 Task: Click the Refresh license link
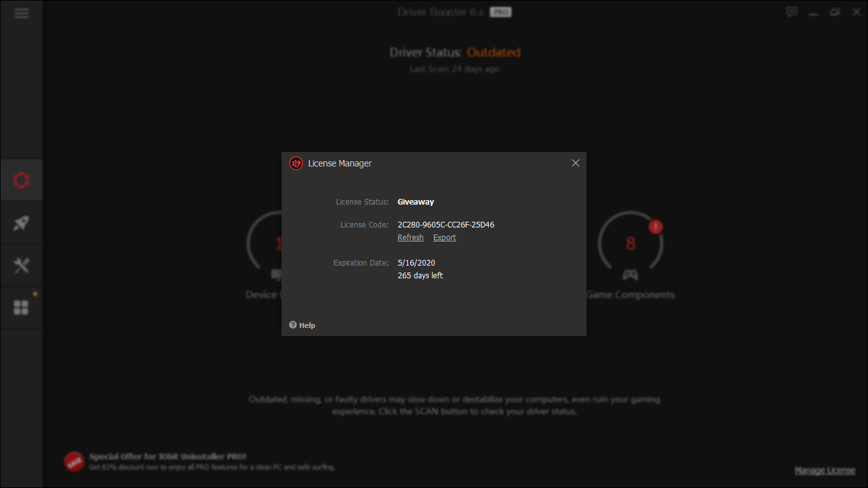(410, 238)
